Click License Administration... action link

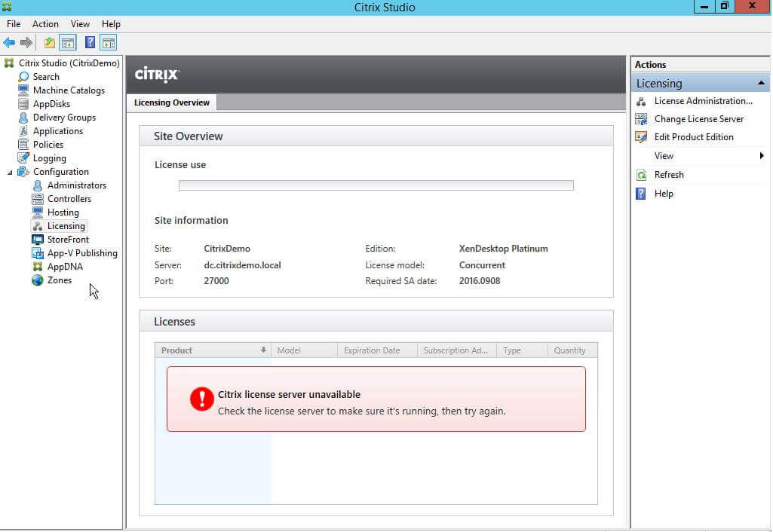(703, 101)
